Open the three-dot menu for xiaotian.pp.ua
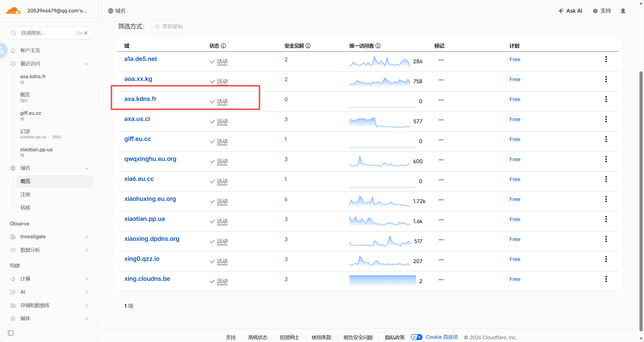 [x=606, y=219]
